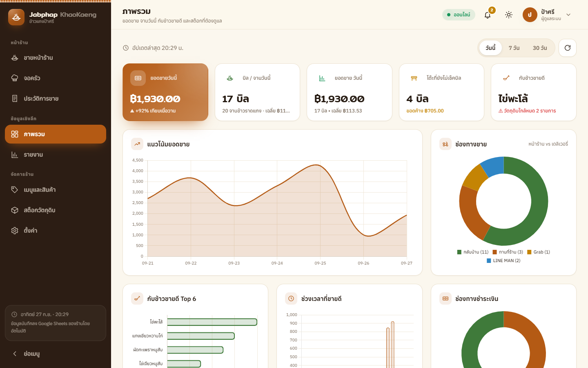588x368 pixels.
Task: Click the ช่องทางขาย delivery icon
Action: 445,144
